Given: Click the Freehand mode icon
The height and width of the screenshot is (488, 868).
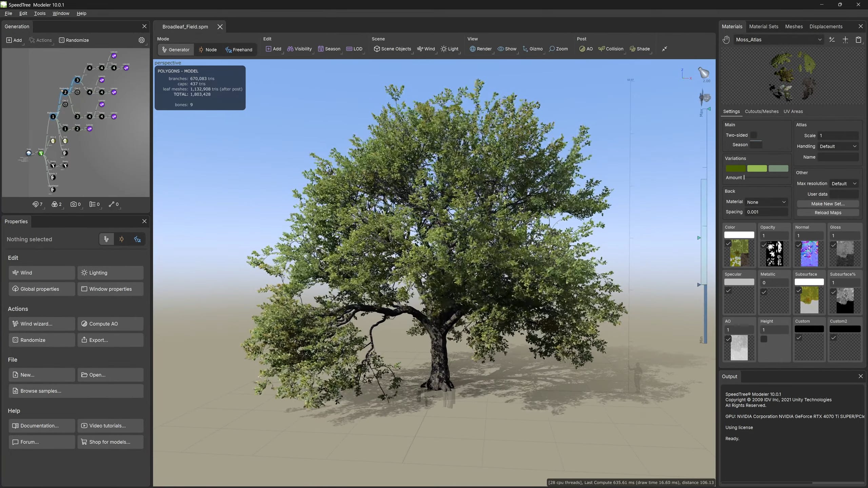Looking at the screenshot, I should coord(229,50).
